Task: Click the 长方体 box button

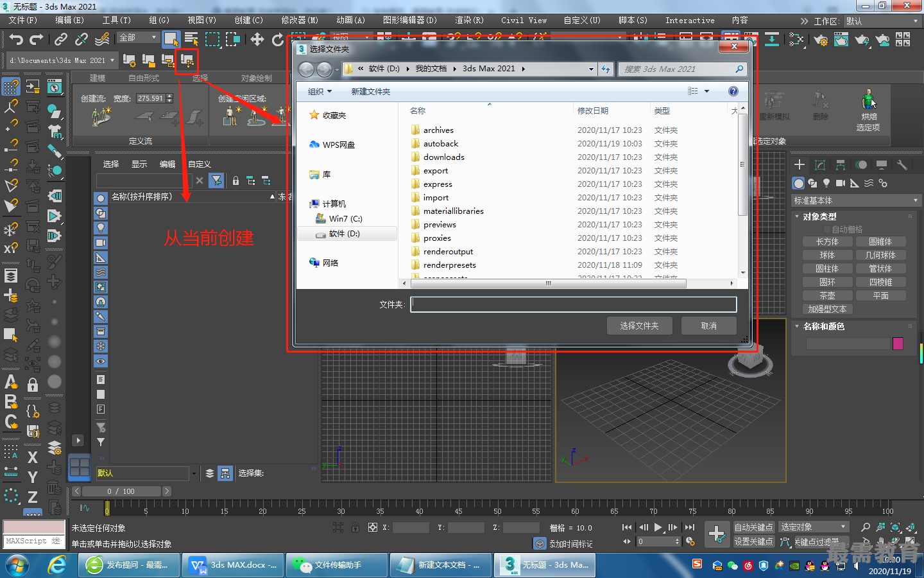Action: (827, 241)
